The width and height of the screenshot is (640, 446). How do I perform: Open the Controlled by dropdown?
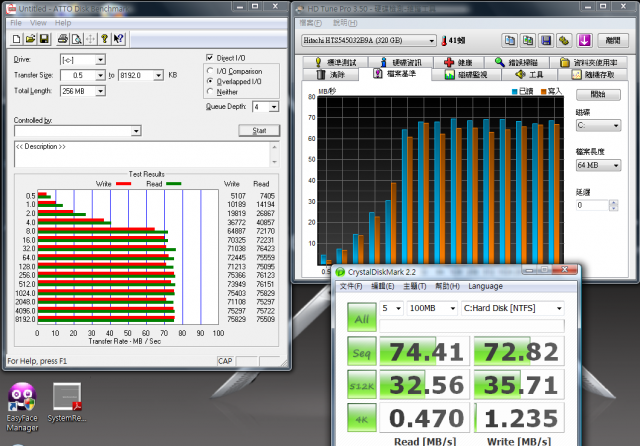click(x=136, y=131)
